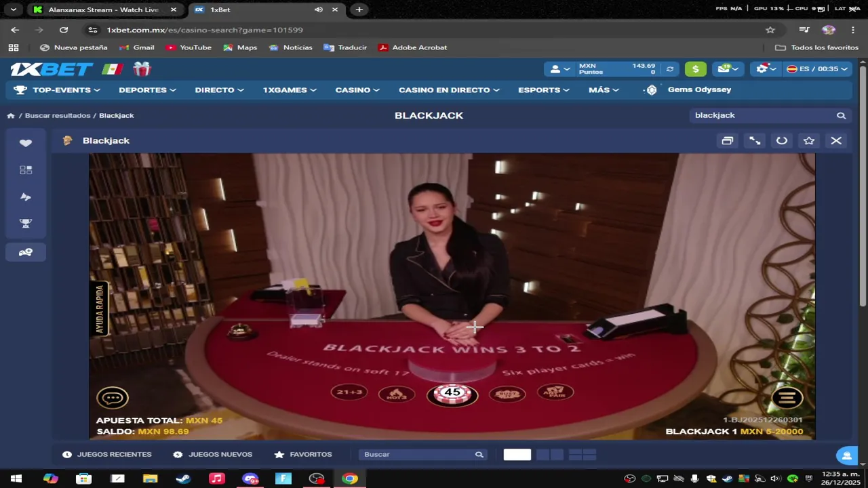This screenshot has width=868, height=488.
Task: Open JUEGOS RECIENTES tab
Action: tap(107, 455)
